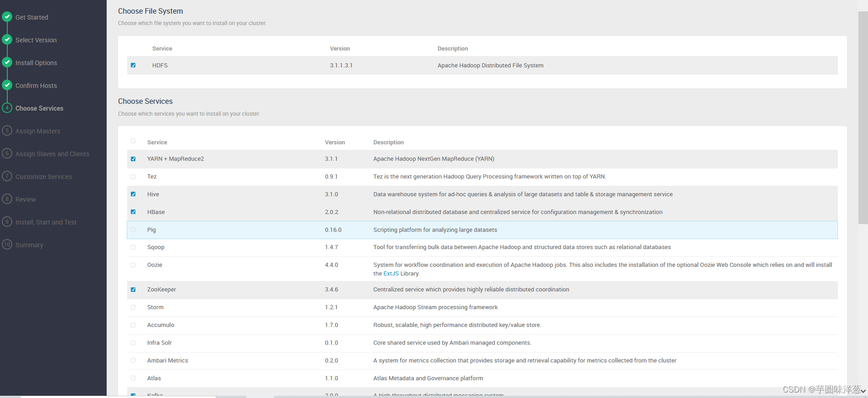Click Pig version 0.16.0 cell

tap(333, 230)
